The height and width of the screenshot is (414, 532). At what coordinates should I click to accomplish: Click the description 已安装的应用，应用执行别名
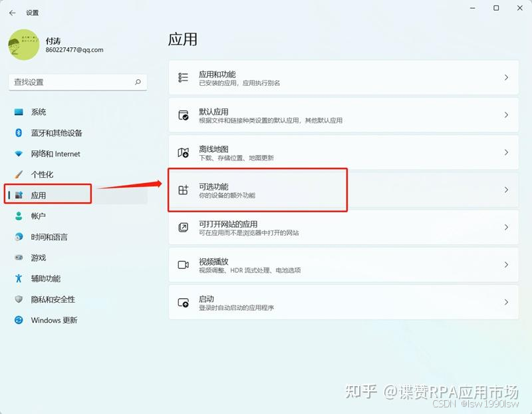(239, 83)
